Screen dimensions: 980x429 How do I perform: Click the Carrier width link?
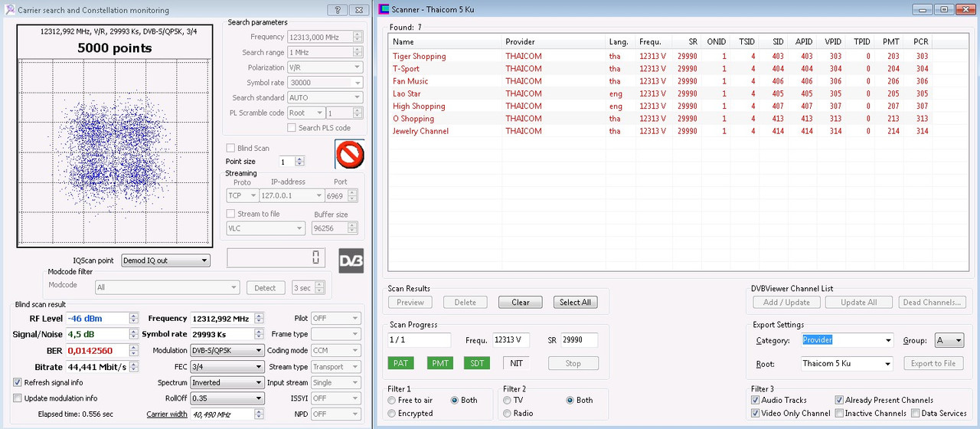click(167, 414)
